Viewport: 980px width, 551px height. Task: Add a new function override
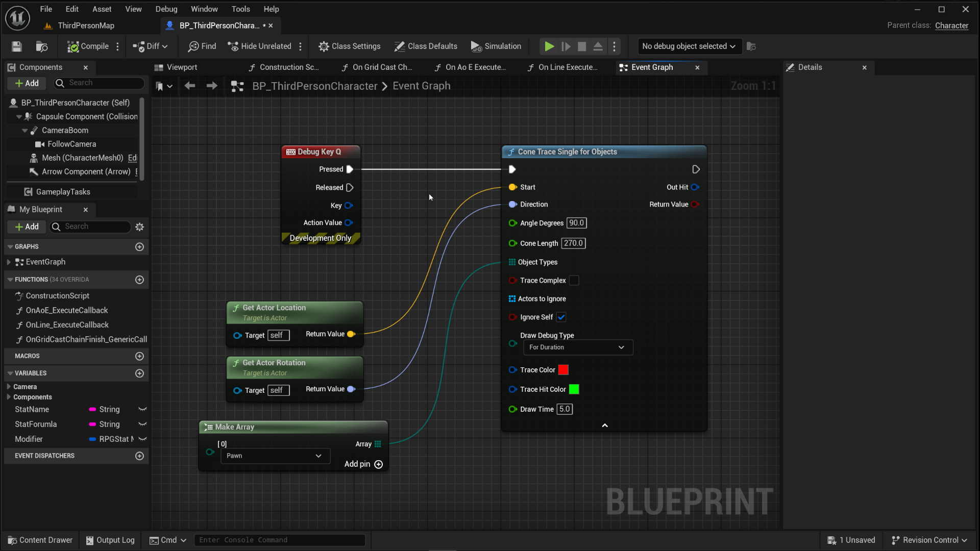(140, 280)
